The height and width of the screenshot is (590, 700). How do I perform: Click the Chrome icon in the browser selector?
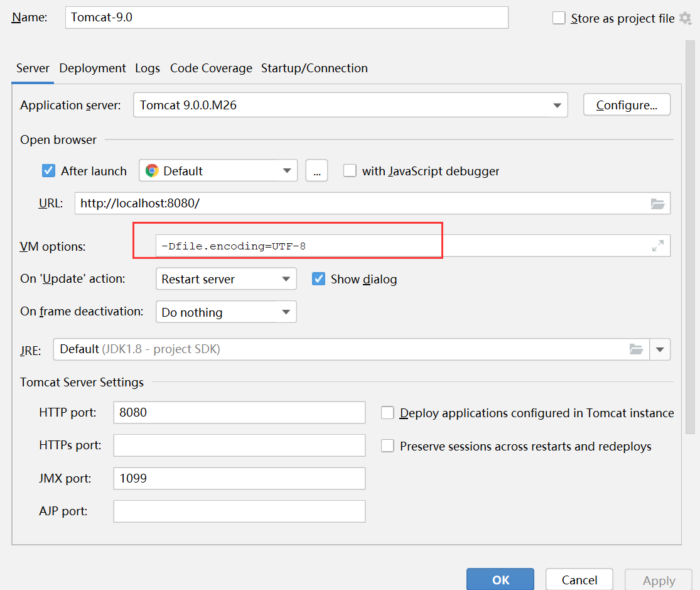pyautogui.click(x=152, y=171)
